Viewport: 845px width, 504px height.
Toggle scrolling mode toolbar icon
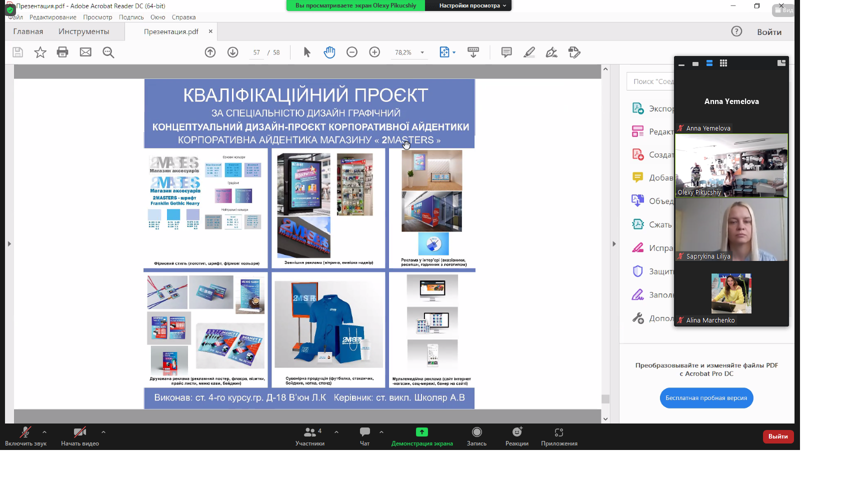(473, 52)
